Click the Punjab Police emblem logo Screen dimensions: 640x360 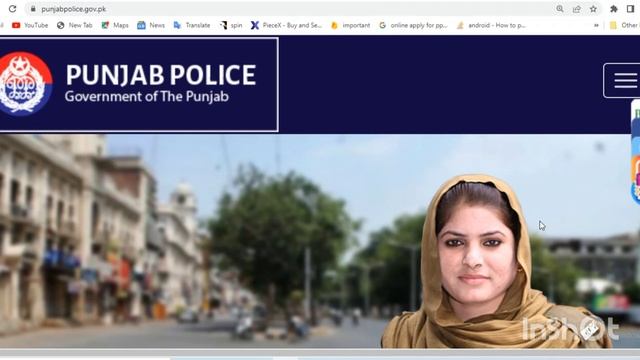[25, 84]
